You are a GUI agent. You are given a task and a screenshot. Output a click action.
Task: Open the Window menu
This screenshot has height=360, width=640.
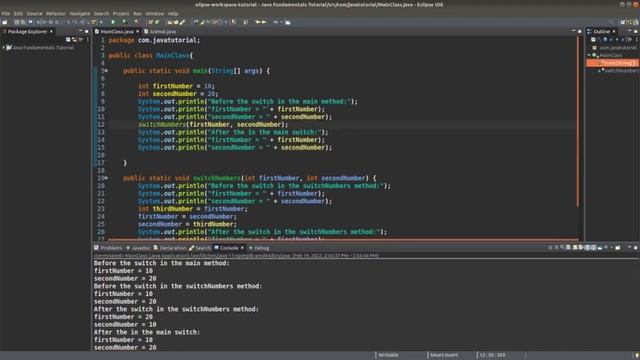154,13
